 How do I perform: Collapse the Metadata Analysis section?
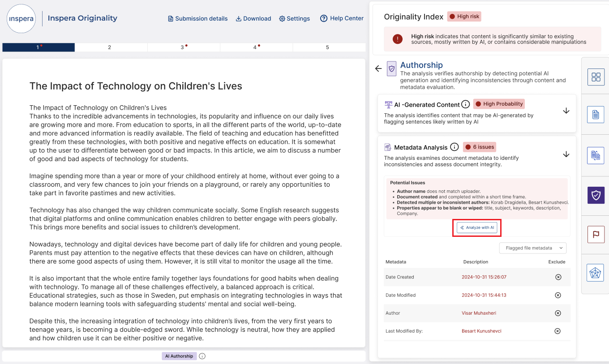[566, 154]
